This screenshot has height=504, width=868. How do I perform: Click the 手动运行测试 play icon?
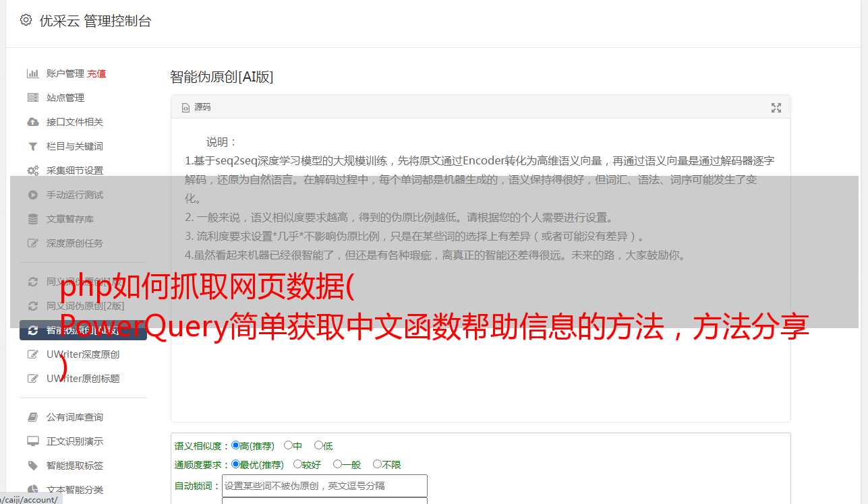[x=32, y=195]
